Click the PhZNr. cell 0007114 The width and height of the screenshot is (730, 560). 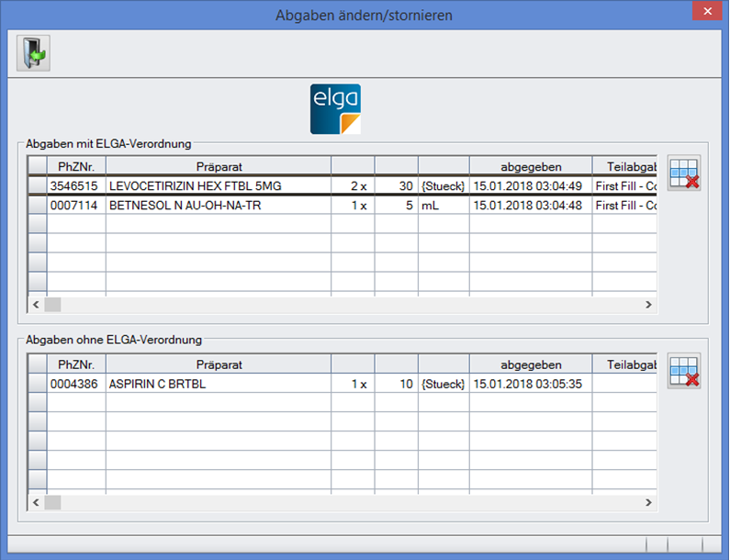click(76, 206)
